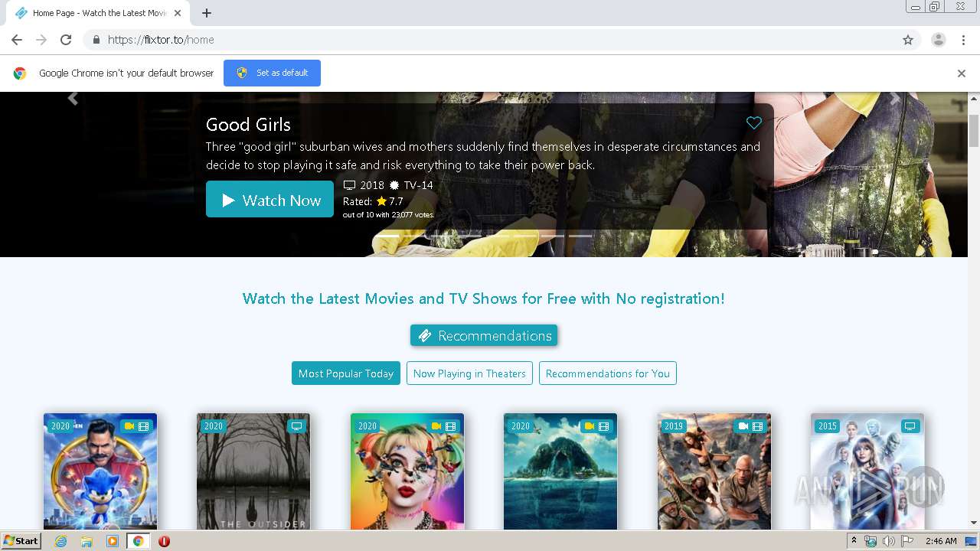Launch Internet Explorer from the taskbar
The width and height of the screenshot is (980, 551).
point(61,541)
